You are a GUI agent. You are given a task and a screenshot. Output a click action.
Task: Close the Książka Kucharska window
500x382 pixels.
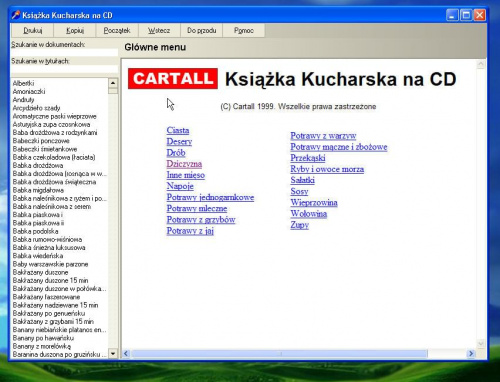480,15
